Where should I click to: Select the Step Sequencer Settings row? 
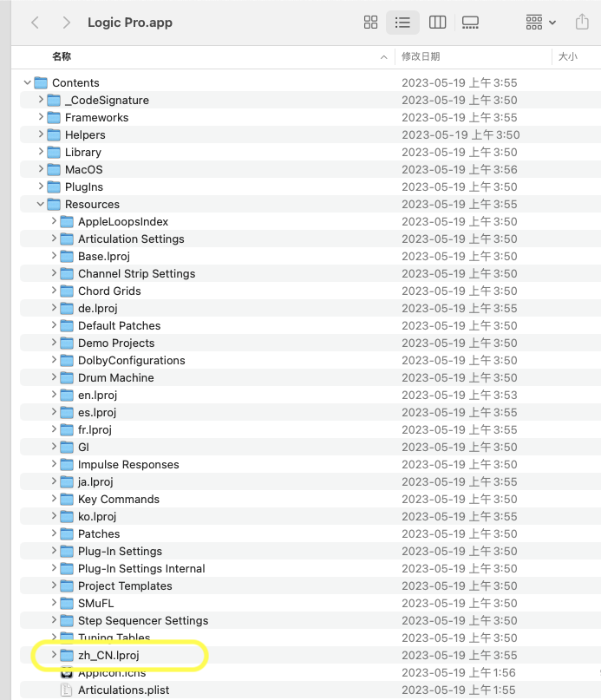coord(310,620)
